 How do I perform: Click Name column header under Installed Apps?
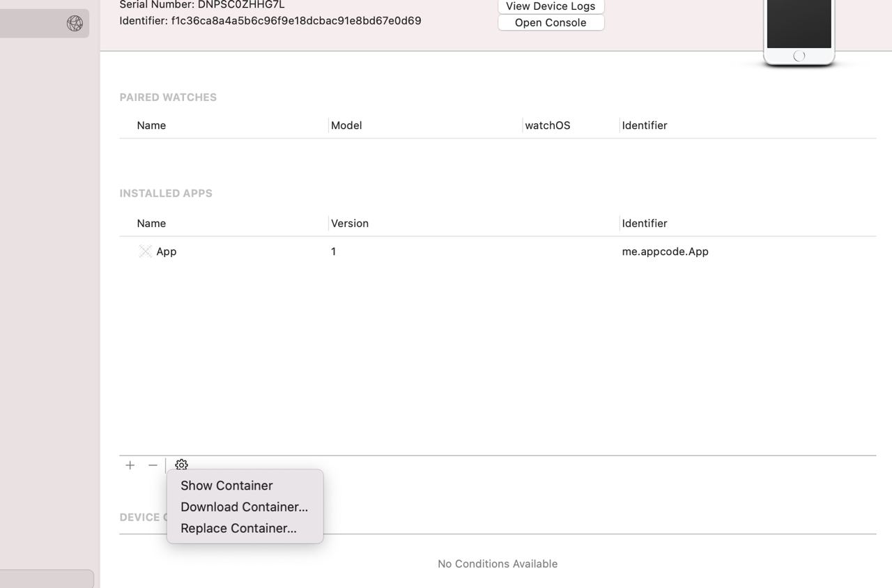point(151,224)
